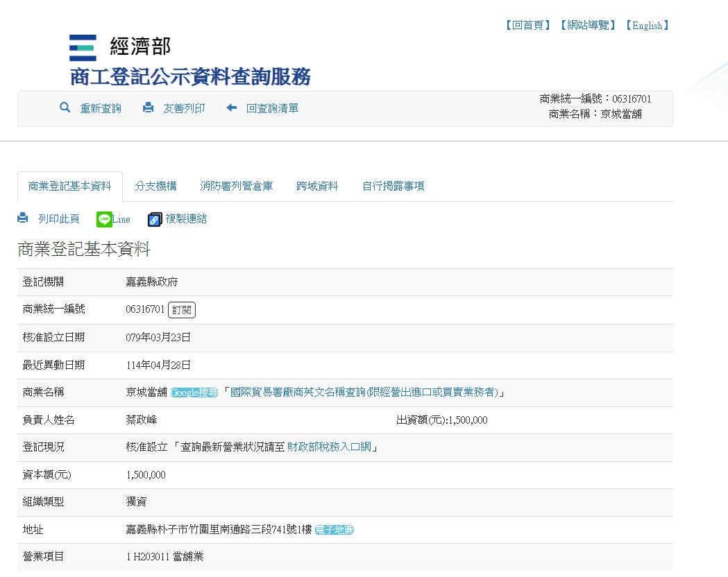Select the 06316701 number in the table row
This screenshot has height=577, width=728.
(145, 309)
